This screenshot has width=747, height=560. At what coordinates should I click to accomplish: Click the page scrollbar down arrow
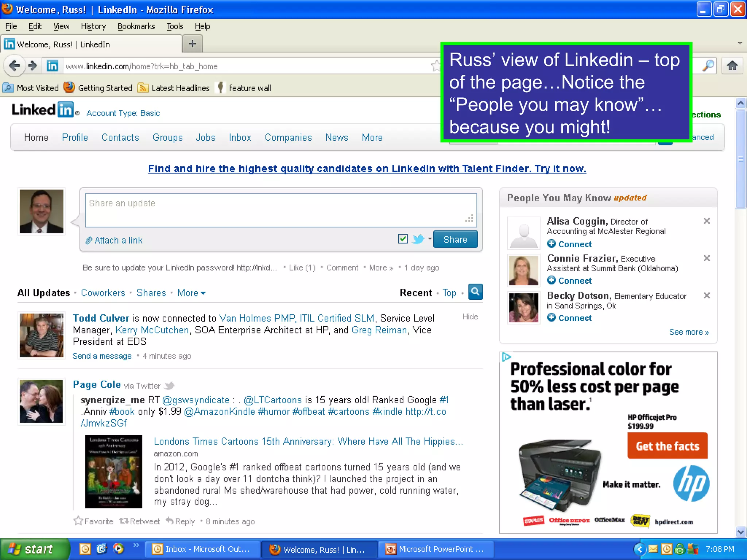coord(740,532)
